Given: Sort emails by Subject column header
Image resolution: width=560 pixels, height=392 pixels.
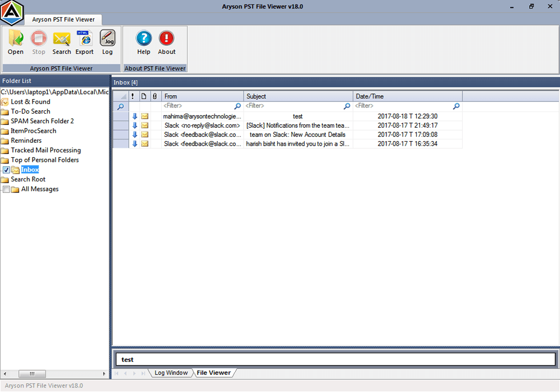Looking at the screenshot, I should (298, 96).
